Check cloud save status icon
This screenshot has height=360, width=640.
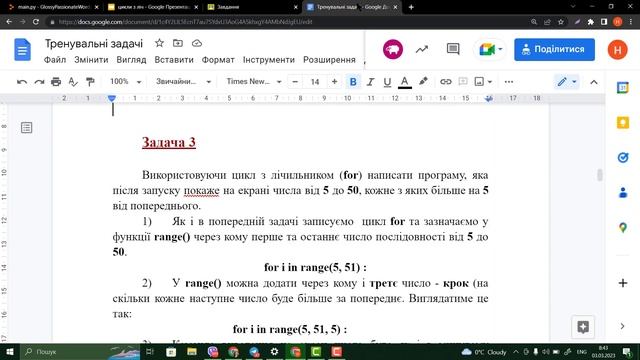tap(197, 43)
